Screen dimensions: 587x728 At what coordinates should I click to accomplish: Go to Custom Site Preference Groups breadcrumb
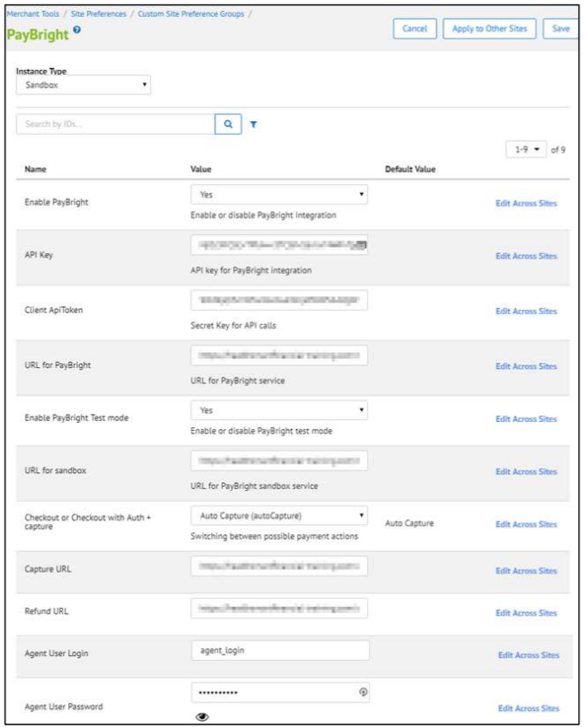pos(191,14)
